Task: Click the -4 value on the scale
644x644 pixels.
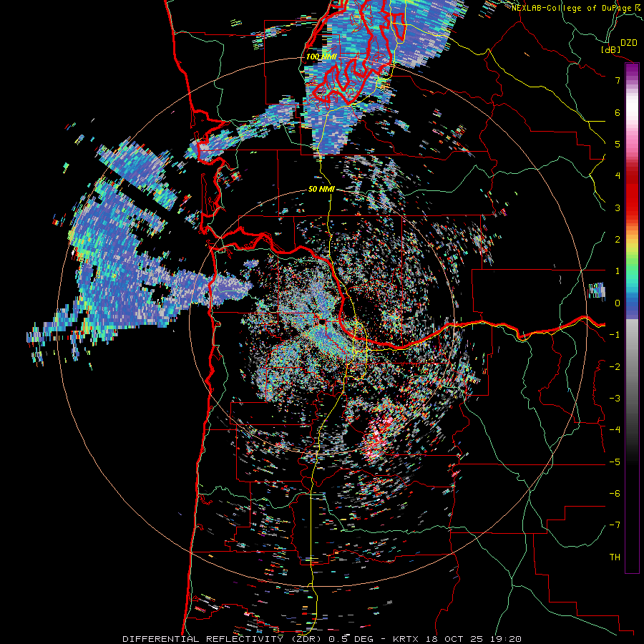Action: (615, 430)
